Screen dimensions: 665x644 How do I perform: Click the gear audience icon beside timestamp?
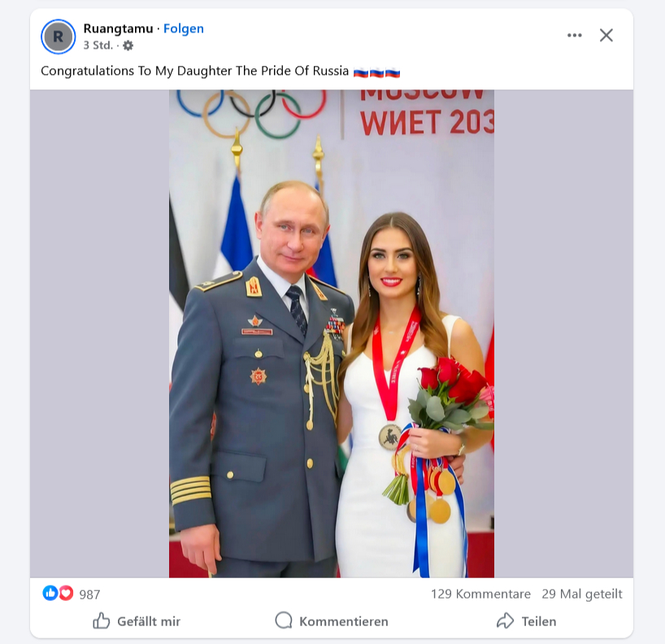click(128, 46)
